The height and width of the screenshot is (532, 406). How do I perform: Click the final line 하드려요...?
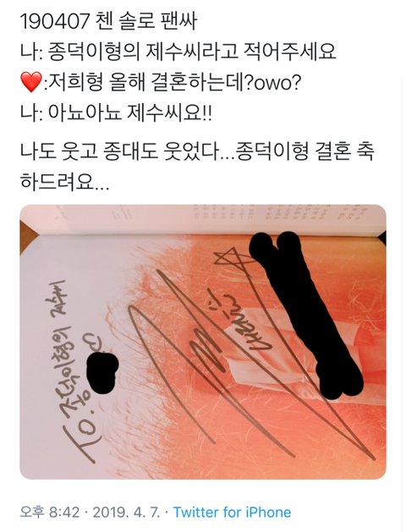(64, 182)
